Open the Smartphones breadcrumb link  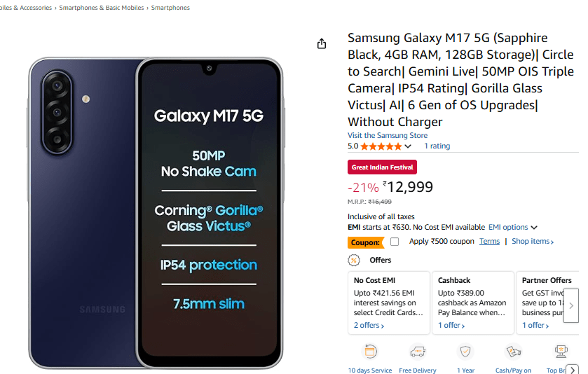170,8
